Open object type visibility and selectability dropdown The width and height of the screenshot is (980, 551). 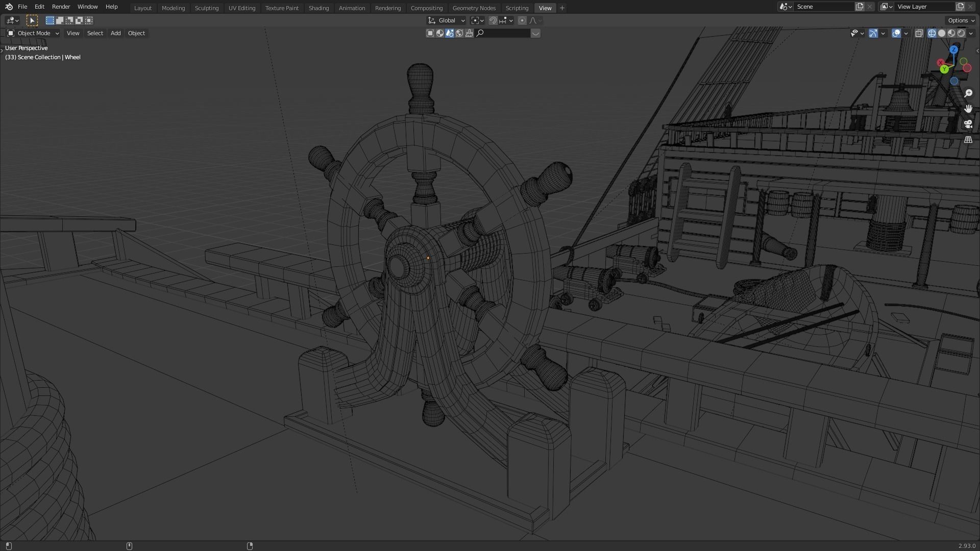coord(857,33)
